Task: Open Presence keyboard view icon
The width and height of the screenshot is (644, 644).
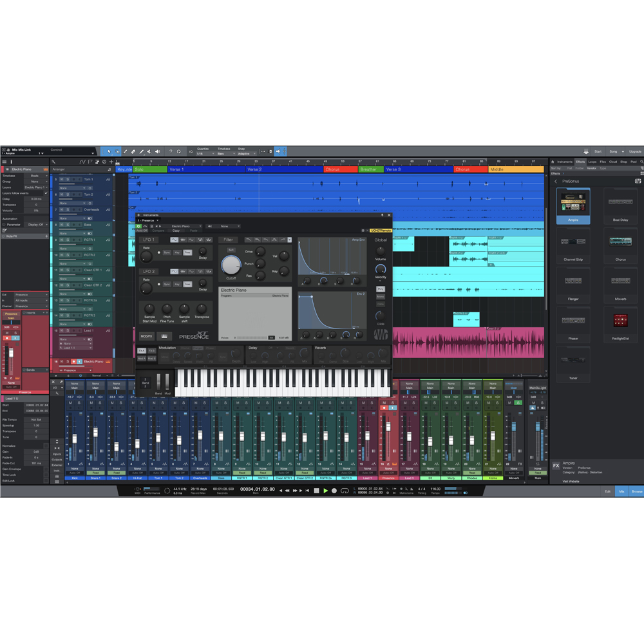Action: pyautogui.click(x=164, y=336)
